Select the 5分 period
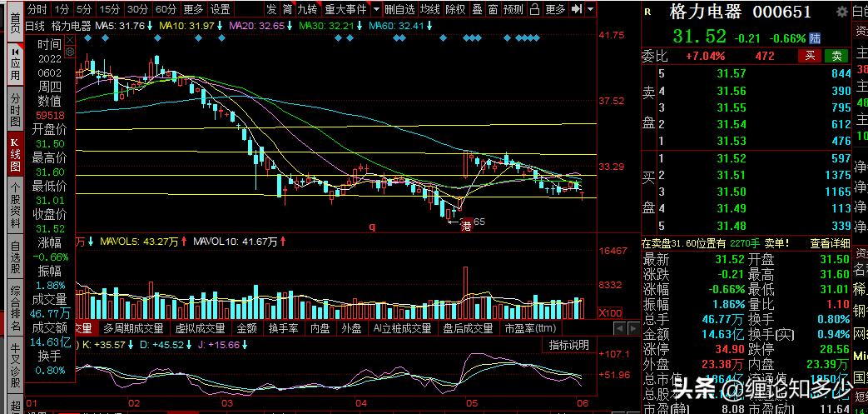Image resolution: width=868 pixels, height=414 pixels. pyautogui.click(x=84, y=9)
